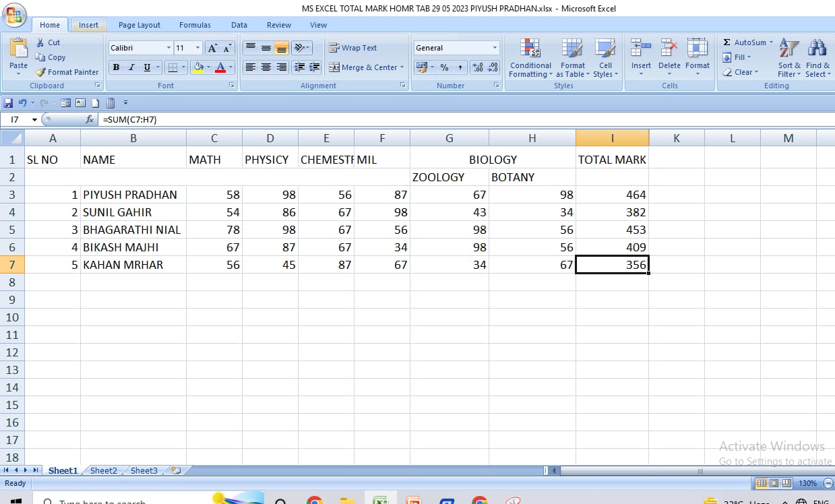835x504 pixels.
Task: Toggle Bold formatting
Action: click(x=116, y=67)
